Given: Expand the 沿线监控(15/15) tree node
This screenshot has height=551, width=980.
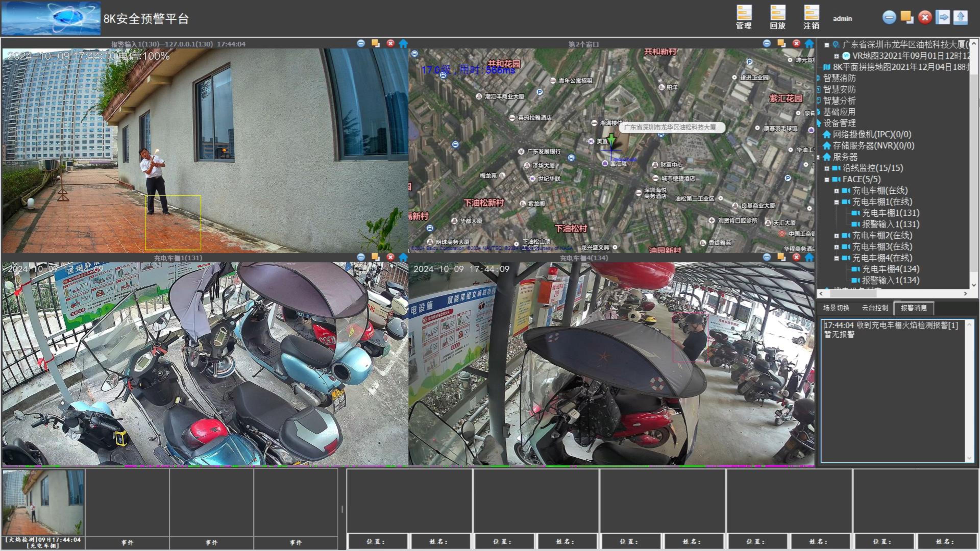Looking at the screenshot, I should pyautogui.click(x=827, y=168).
